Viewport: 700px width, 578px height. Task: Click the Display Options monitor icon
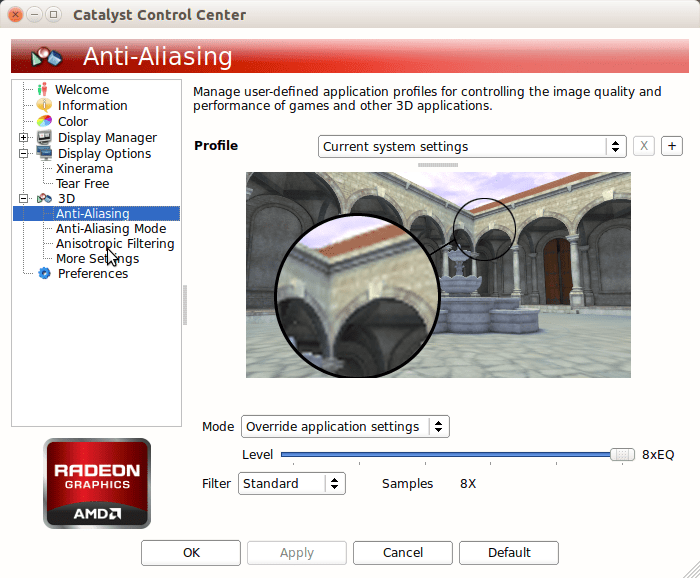point(44,153)
